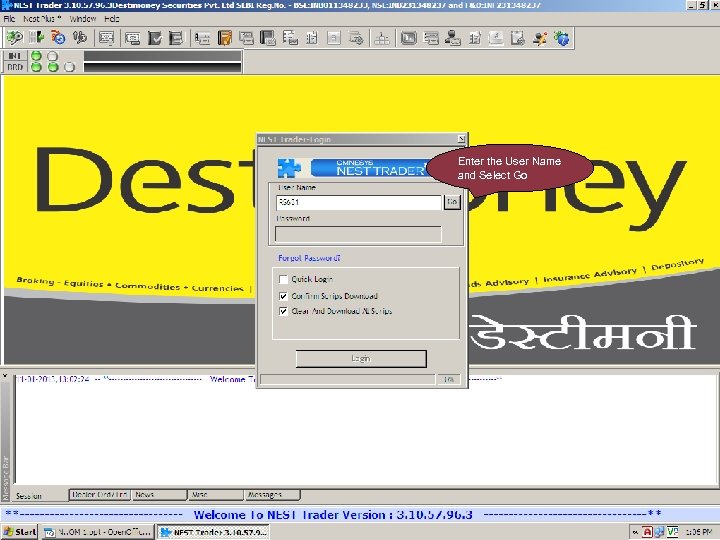
Task: Switch to OpenOffice taskbar window
Action: [x=98, y=532]
